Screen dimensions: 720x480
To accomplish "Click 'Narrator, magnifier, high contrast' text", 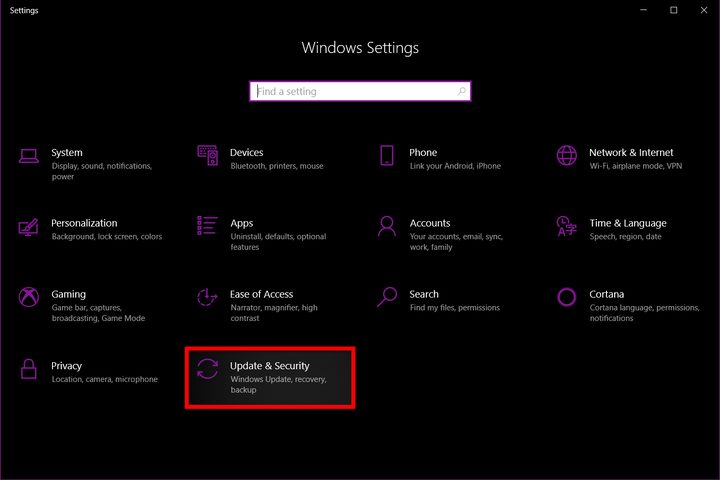I will click(274, 313).
